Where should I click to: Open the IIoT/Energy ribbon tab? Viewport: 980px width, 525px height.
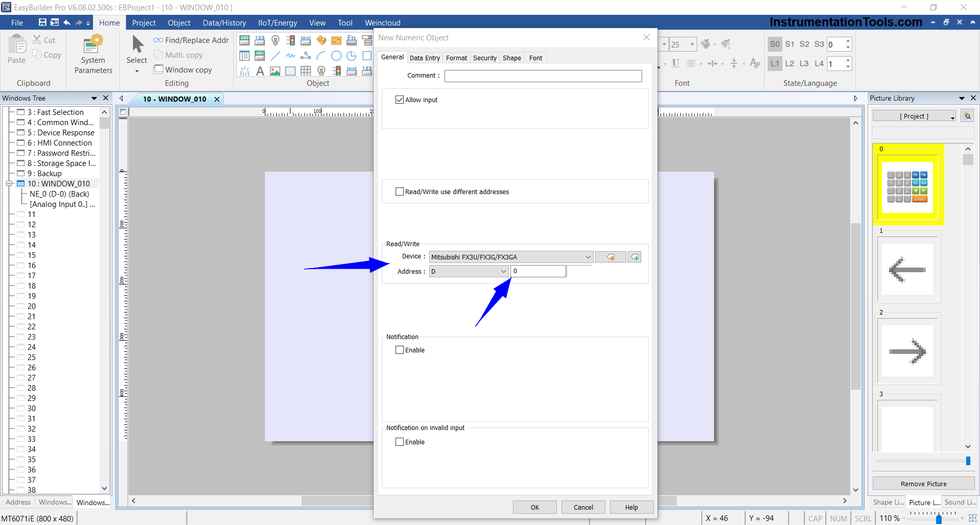point(277,22)
